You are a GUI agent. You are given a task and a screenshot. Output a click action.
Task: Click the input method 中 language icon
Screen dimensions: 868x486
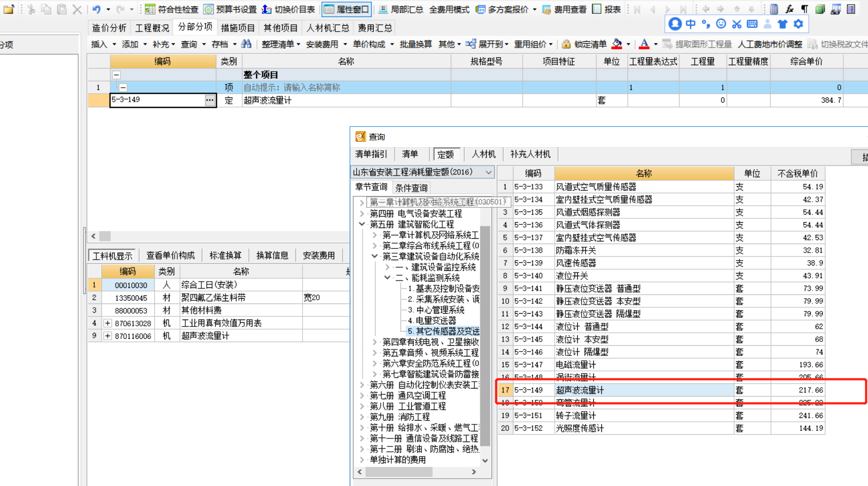[691, 24]
